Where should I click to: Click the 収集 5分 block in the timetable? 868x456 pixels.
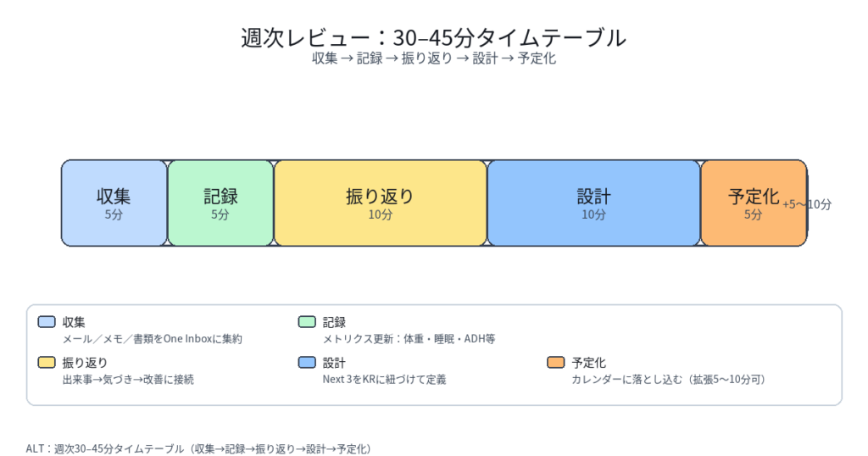[x=114, y=203]
